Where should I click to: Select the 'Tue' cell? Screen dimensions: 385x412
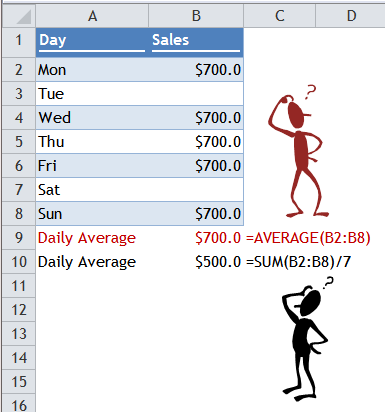[92, 94]
